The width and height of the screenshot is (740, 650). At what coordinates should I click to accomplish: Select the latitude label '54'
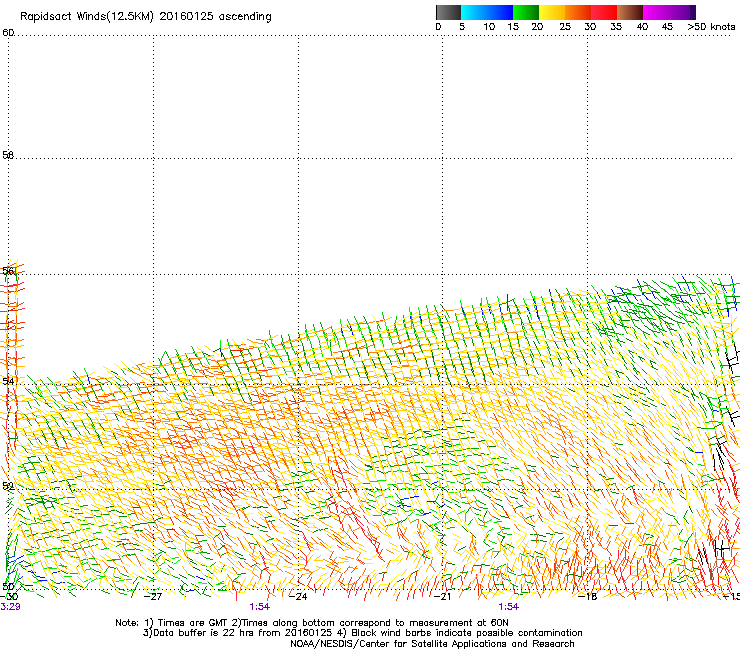pyautogui.click(x=8, y=381)
